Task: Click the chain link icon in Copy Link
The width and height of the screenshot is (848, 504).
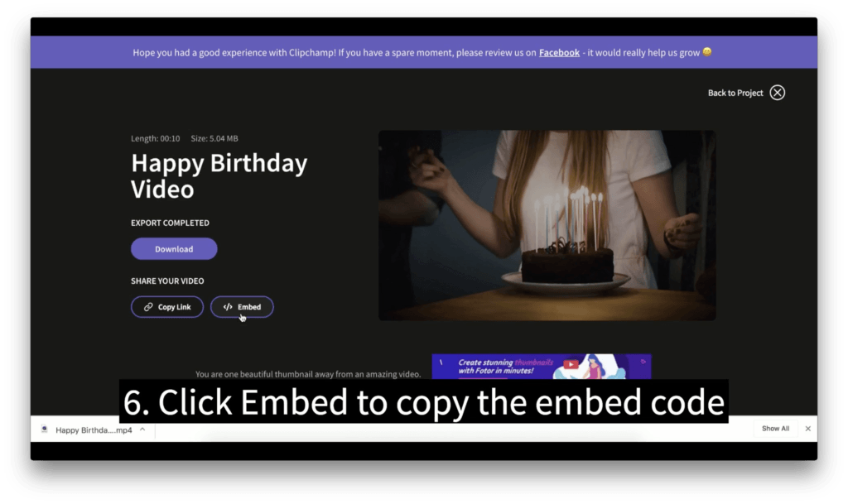Action: 148,307
